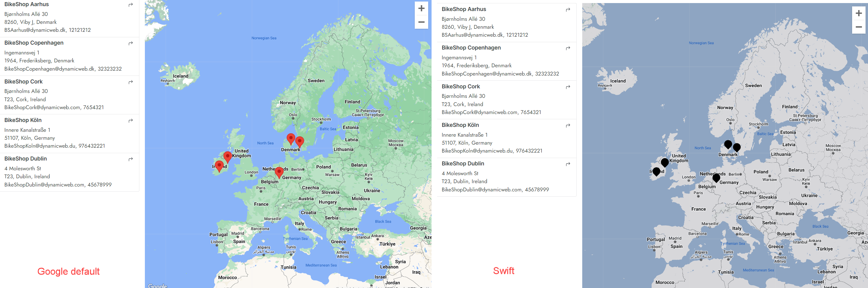Click Belarus label on the gray map
This screenshot has height=288, width=868.
tap(796, 170)
